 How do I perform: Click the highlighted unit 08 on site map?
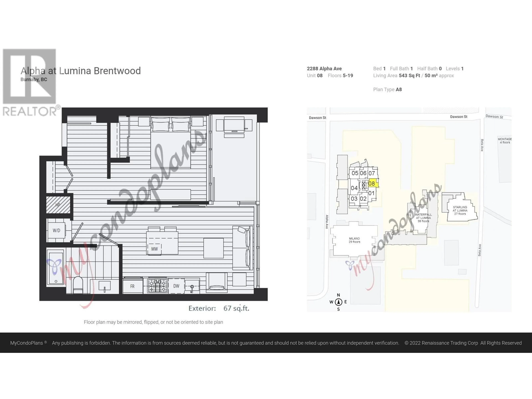point(373,183)
